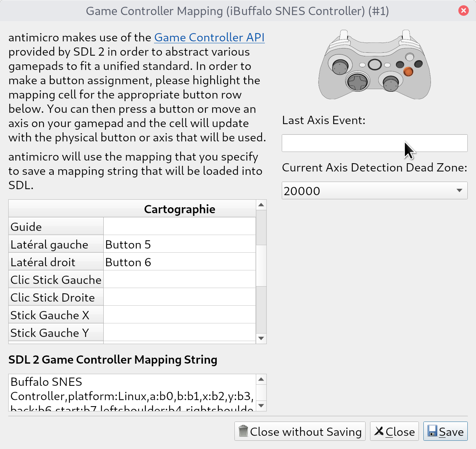Click the trash icon on Close without Saving
This screenshot has height=449, width=476.
(x=243, y=431)
